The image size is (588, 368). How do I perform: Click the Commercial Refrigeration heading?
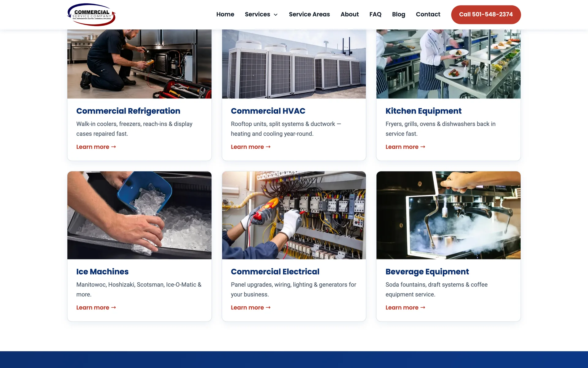click(128, 111)
